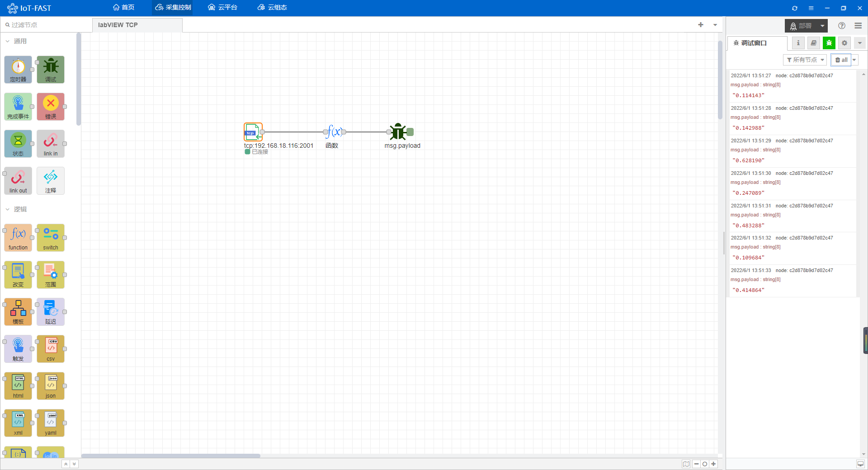Viewport: 868px width, 470px height.
Task: Select the 错误 error node in palette
Action: coord(51,107)
